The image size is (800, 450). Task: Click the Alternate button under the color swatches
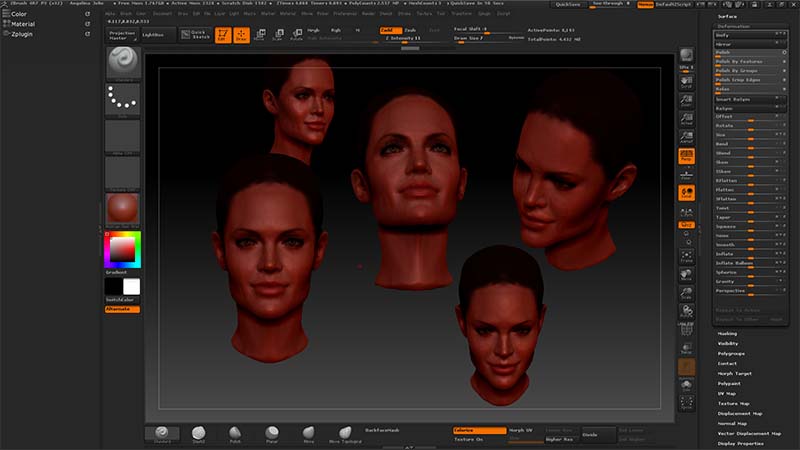pyautogui.click(x=122, y=309)
